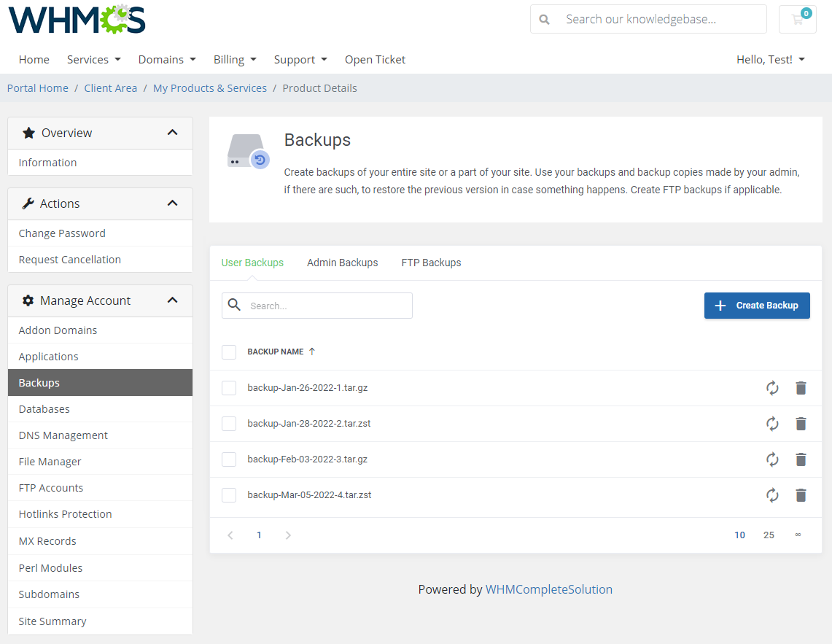Click the restore icon for backup-Jan-26-2022-1.tar.gz

[x=772, y=388]
